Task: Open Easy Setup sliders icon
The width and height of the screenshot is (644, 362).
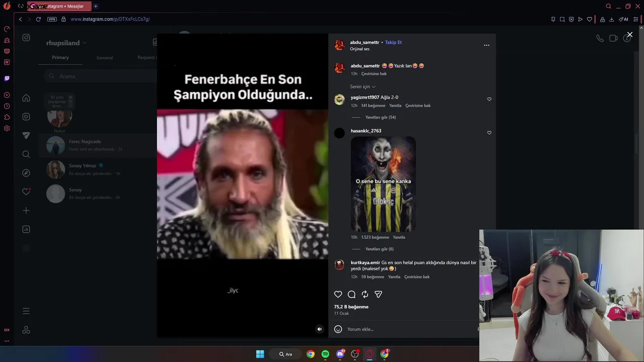Action: click(636, 19)
